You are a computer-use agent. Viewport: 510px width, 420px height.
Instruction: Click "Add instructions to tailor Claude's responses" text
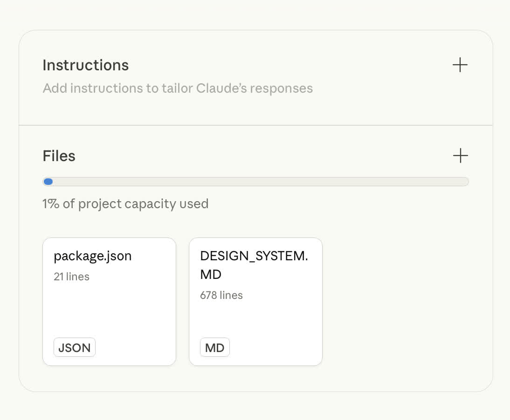(178, 88)
